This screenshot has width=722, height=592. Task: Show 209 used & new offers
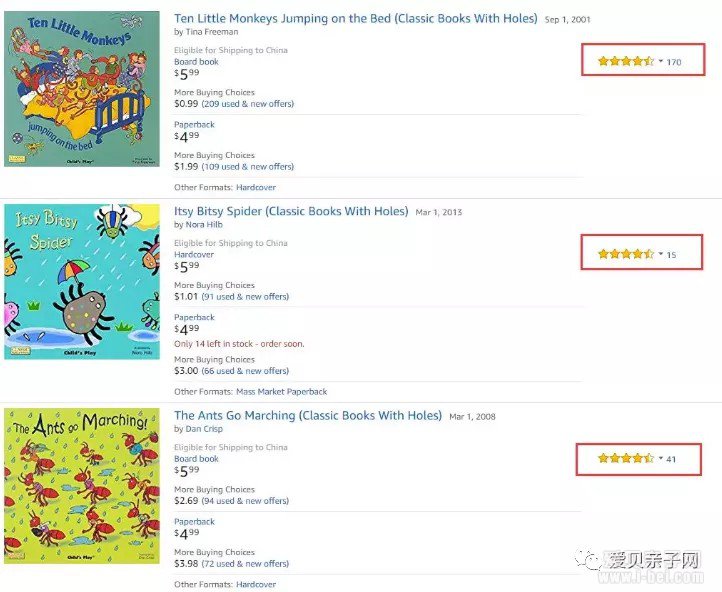[x=247, y=104]
